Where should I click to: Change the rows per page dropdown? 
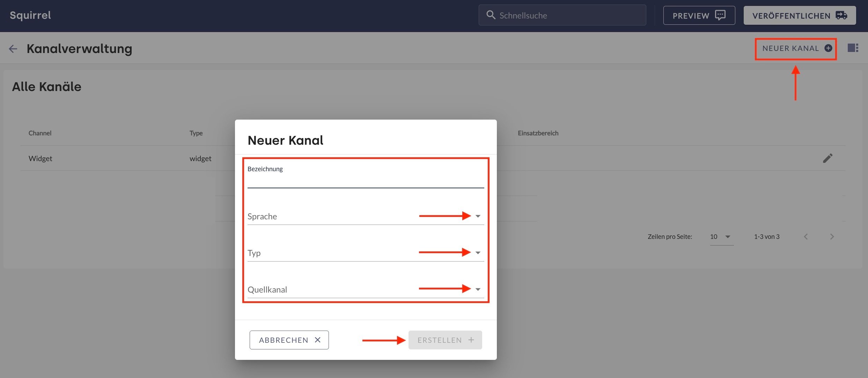click(721, 237)
